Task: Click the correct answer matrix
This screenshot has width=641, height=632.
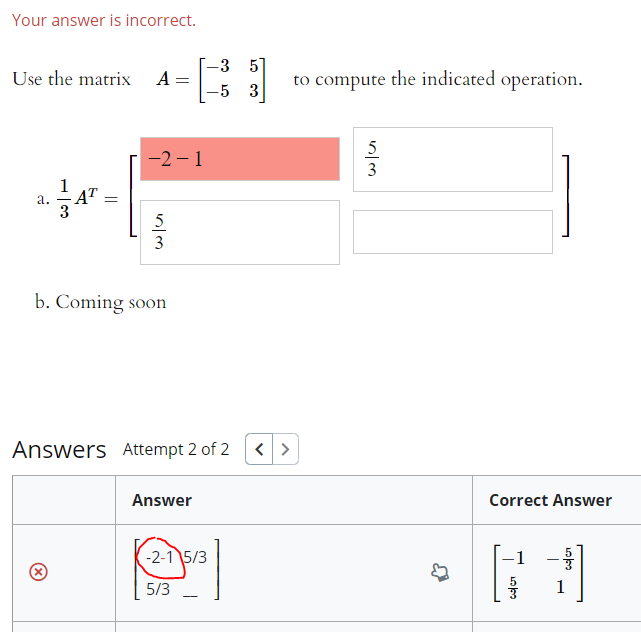Action: (538, 573)
